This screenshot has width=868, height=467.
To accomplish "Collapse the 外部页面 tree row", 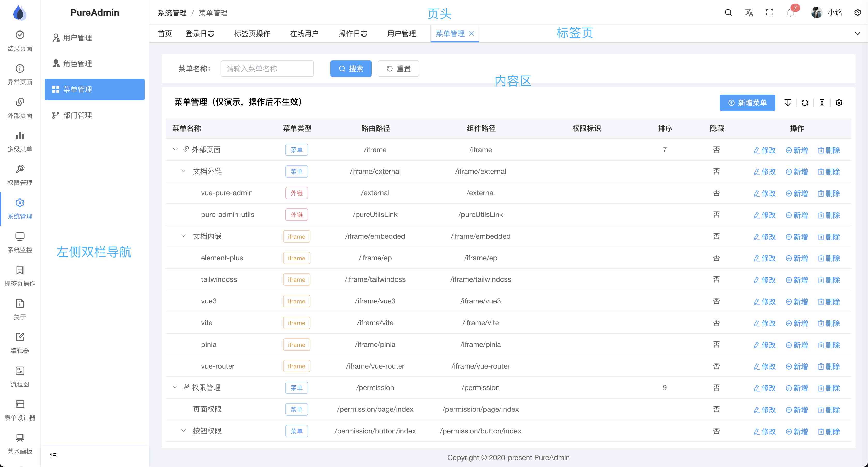I will click(175, 149).
